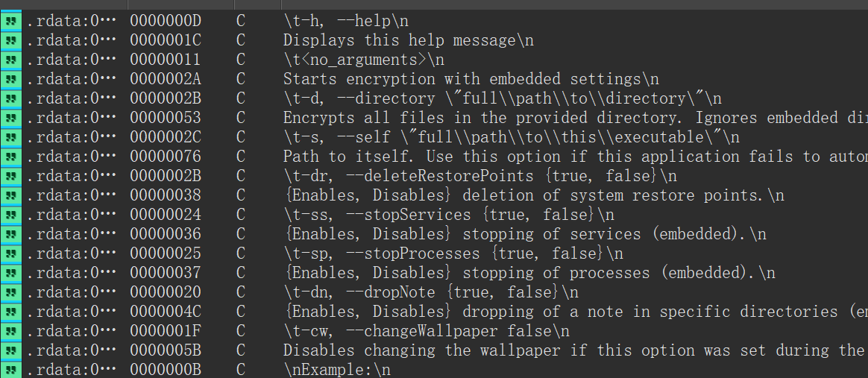
Task: Click the string icon for the --directory option row
Action: (11, 98)
